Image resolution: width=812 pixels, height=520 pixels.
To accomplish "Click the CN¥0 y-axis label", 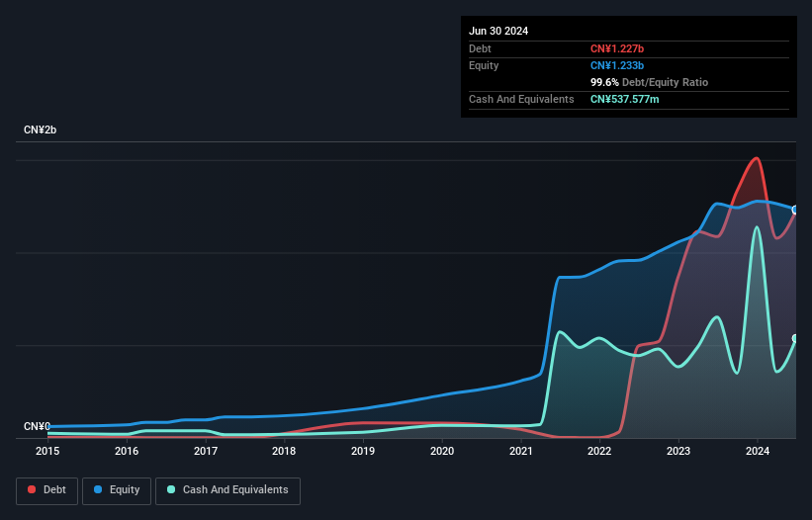I will point(37,426).
